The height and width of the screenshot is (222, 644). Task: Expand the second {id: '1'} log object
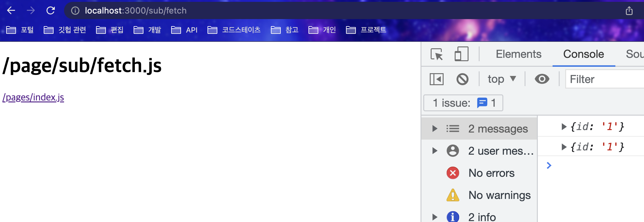coord(564,147)
